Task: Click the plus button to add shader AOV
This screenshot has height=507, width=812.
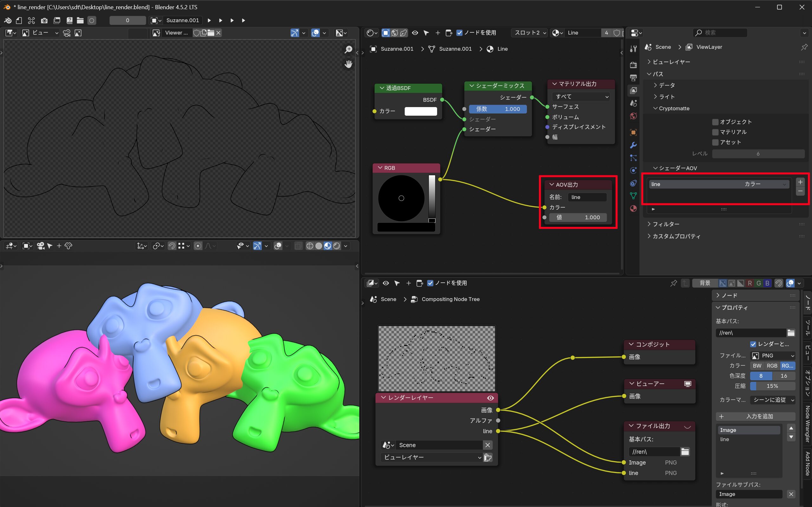Action: (x=800, y=182)
